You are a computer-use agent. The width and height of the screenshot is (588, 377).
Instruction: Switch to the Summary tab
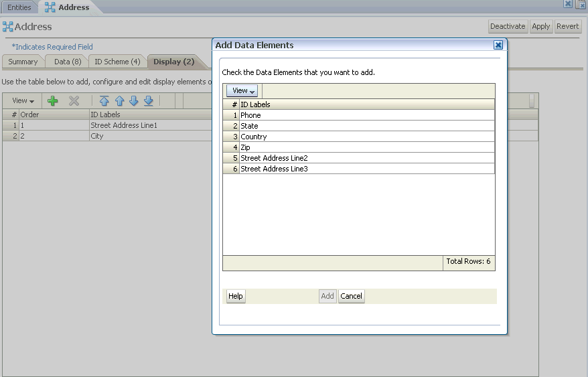[x=23, y=62]
